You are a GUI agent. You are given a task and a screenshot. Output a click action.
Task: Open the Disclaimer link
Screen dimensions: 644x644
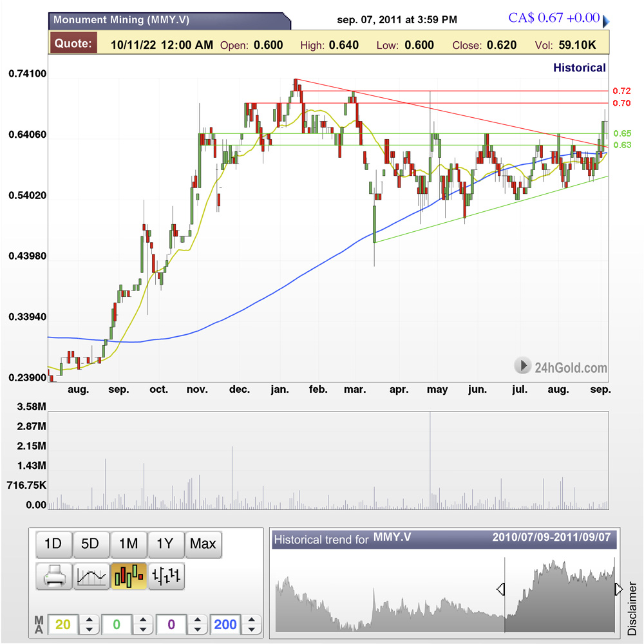[632, 608]
